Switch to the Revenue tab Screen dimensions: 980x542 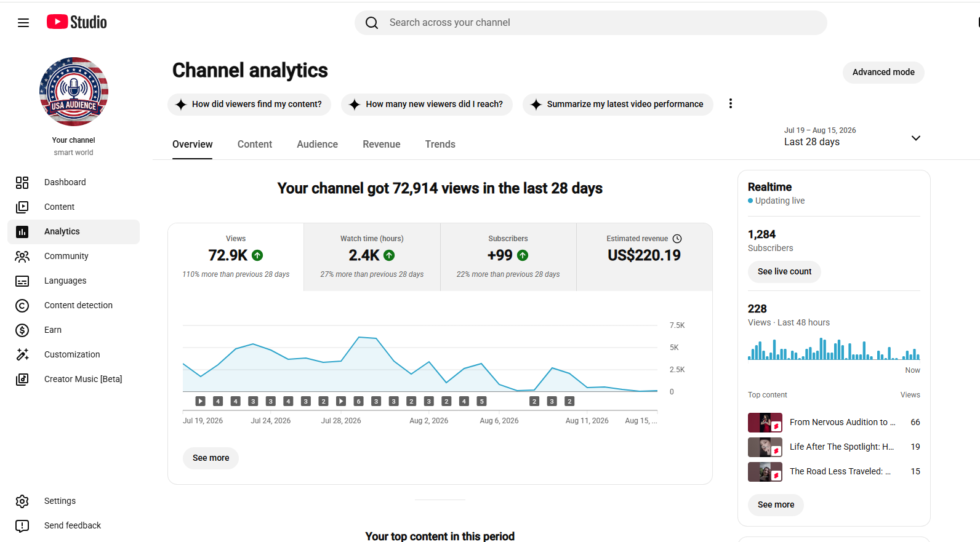pyautogui.click(x=382, y=144)
